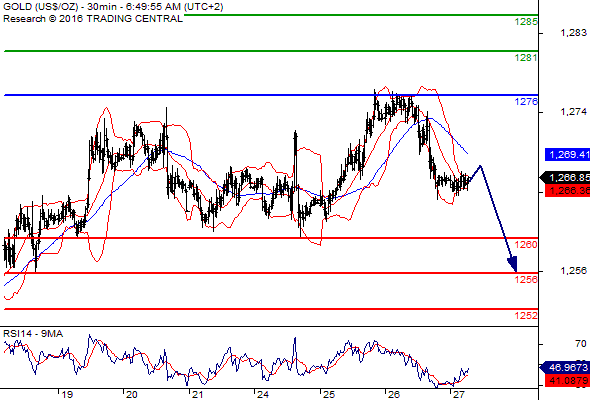Click the TRADING CENTRAL research credit text
Image resolution: width=590 pixels, height=400 pixels.
pyautogui.click(x=135, y=18)
